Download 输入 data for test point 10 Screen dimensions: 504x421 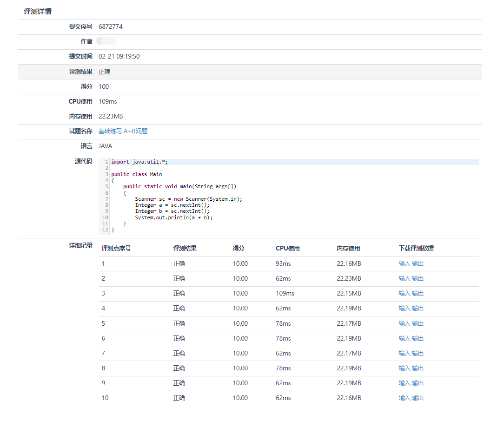405,398
